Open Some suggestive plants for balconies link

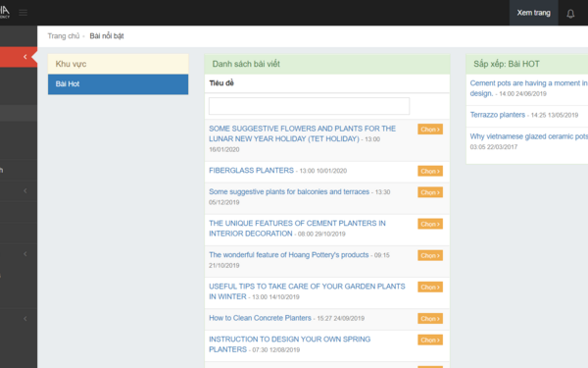[x=289, y=192]
